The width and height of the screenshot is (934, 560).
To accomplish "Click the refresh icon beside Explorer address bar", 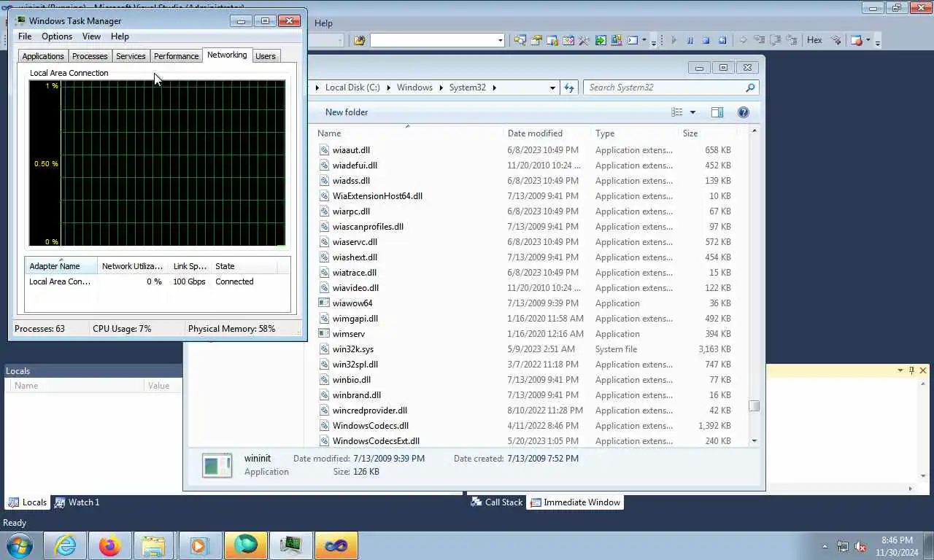I will tap(569, 87).
